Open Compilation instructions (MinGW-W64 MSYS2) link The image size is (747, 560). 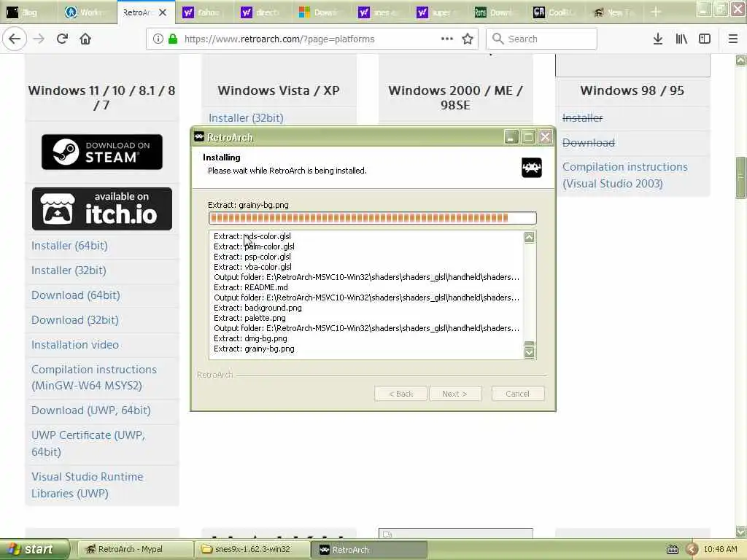click(94, 377)
